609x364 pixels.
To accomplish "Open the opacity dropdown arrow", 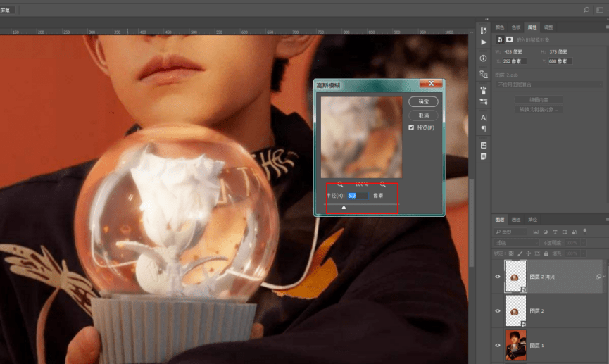I will 584,243.
